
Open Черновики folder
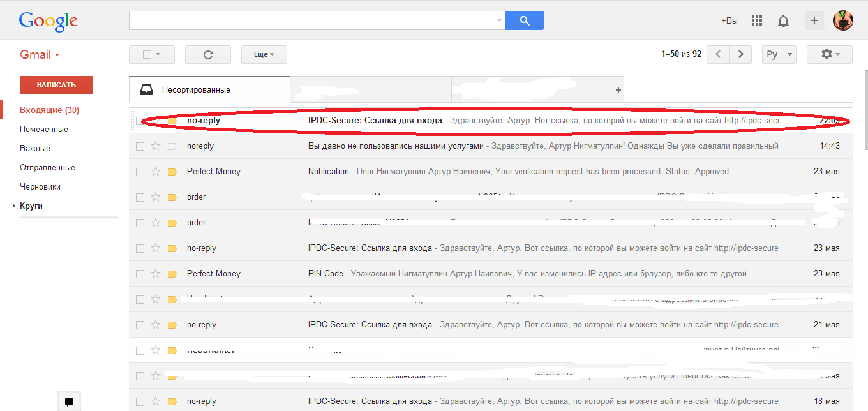[40, 187]
